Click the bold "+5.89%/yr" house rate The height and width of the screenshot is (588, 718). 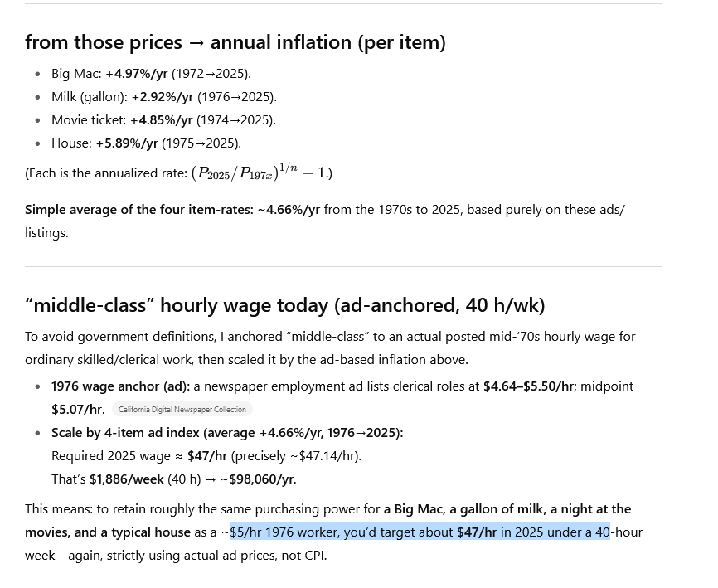pyautogui.click(x=126, y=143)
